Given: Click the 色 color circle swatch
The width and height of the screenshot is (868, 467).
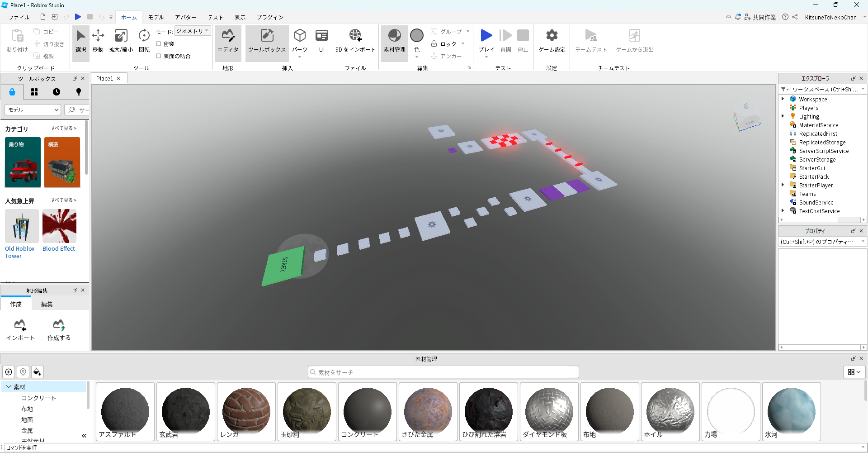Looking at the screenshot, I should pos(417,35).
